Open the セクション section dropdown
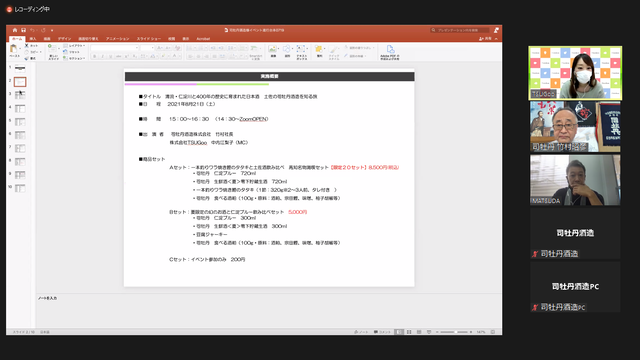640x360 pixels. (x=74, y=58)
